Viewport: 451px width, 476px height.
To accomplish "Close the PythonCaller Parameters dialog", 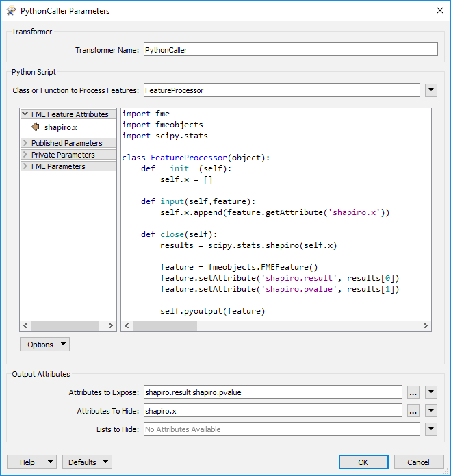I will coord(439,11).
